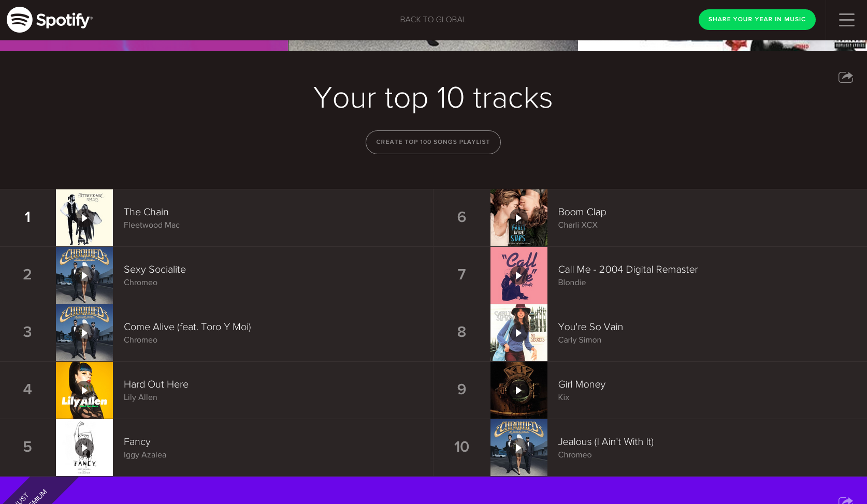Click 'Kix' artist name
The width and height of the screenshot is (867, 504).
[x=563, y=397]
